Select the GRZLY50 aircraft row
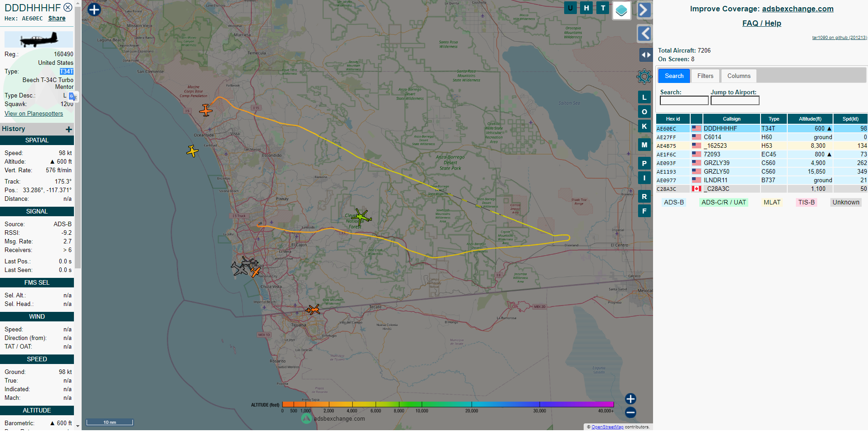 (762, 172)
